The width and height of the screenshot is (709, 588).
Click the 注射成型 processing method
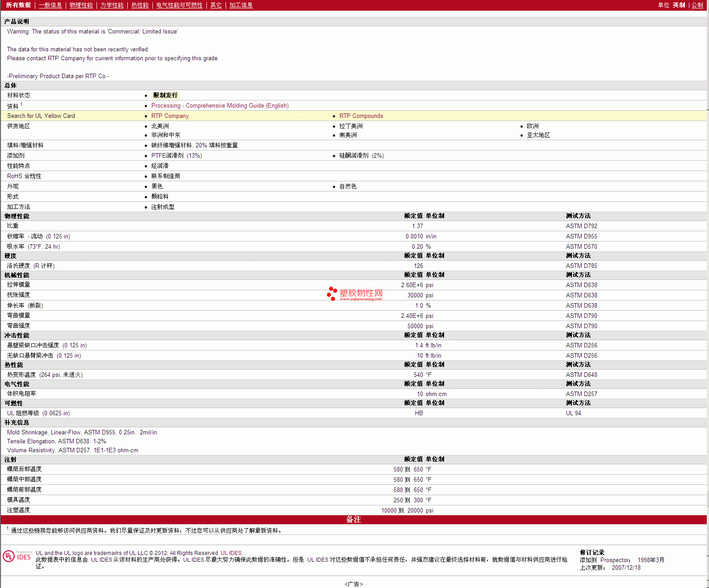click(x=163, y=207)
